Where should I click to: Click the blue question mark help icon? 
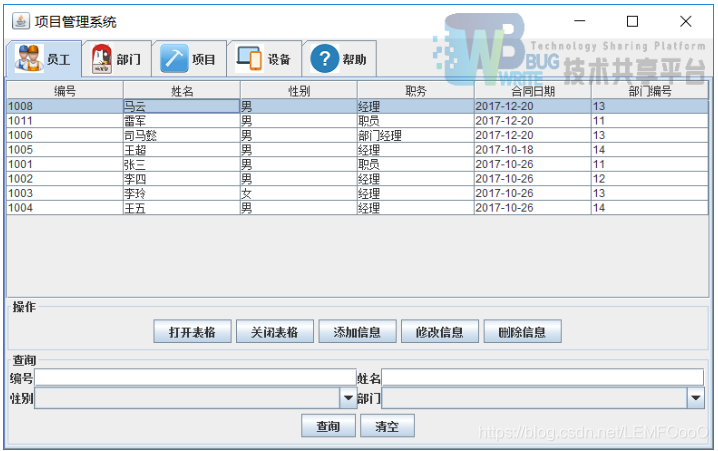pyautogui.click(x=324, y=59)
